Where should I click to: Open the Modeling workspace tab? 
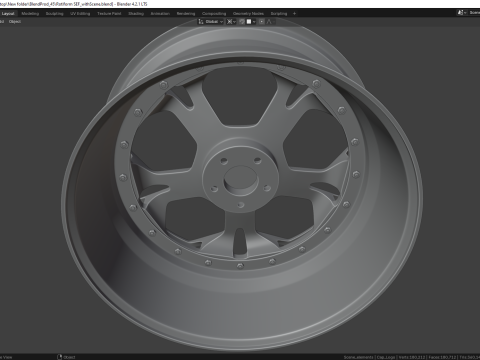click(x=30, y=14)
